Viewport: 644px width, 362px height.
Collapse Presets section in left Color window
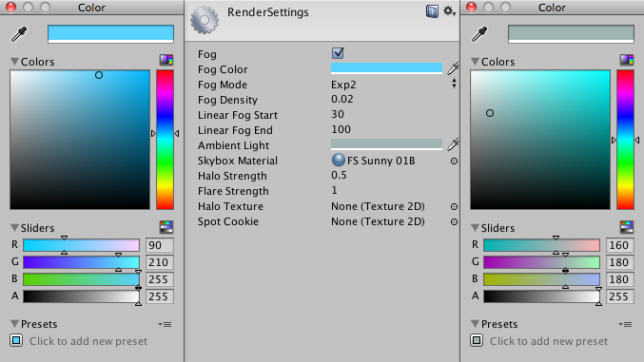coord(14,324)
